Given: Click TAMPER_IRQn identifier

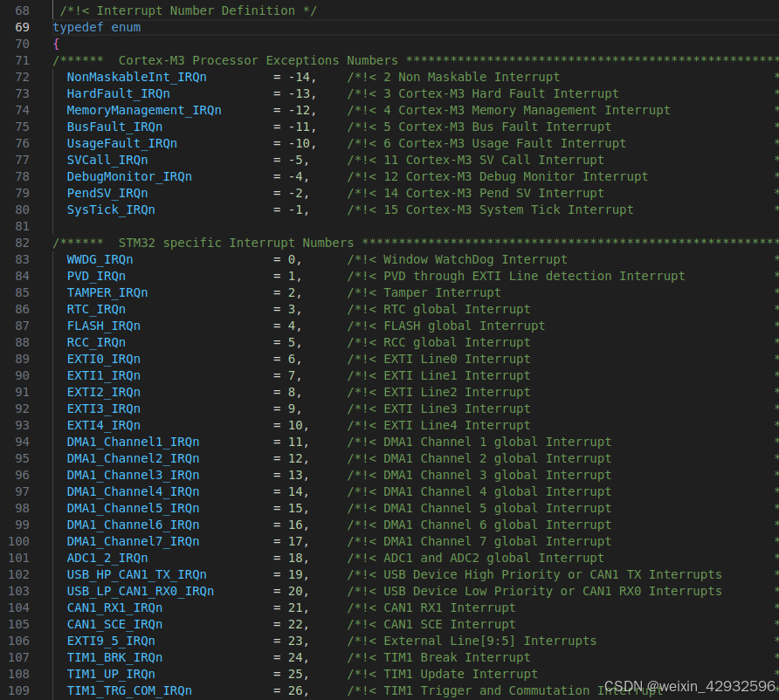Looking at the screenshot, I should (x=107, y=292).
